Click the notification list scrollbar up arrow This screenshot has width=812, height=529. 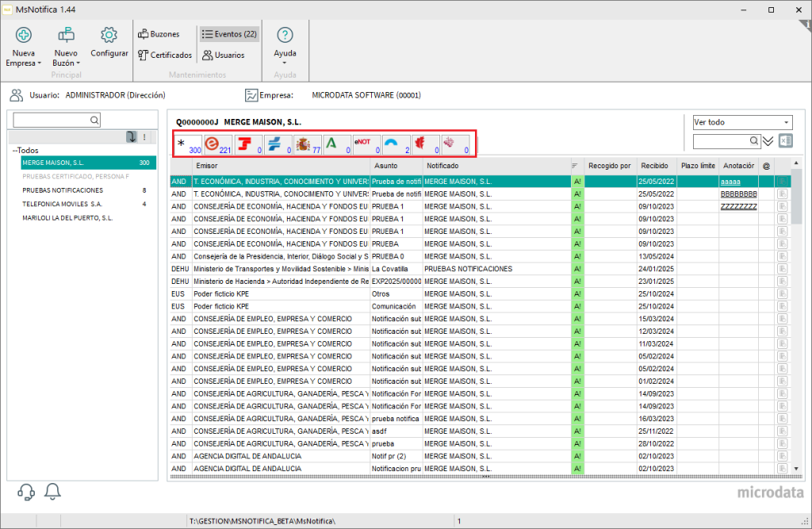[x=796, y=163]
